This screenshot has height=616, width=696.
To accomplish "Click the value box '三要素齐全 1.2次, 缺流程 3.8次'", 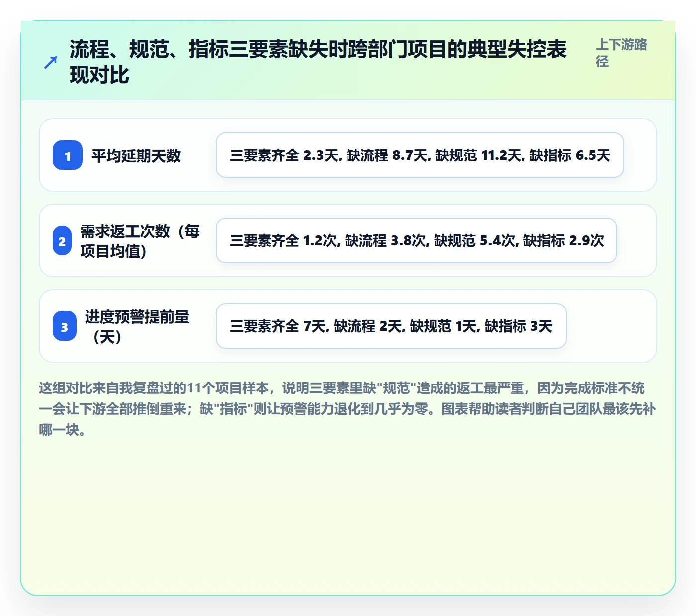I will (x=417, y=241).
